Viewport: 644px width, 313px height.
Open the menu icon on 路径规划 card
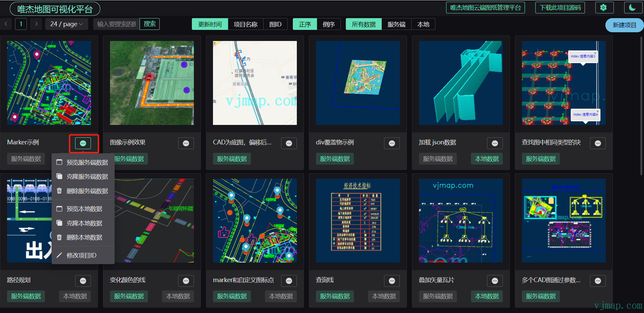pos(83,281)
